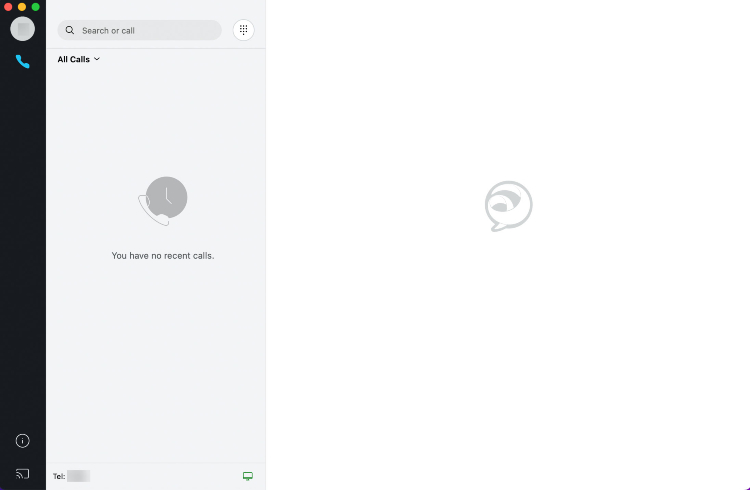Expand the chevron next to All Calls
Screen dimensions: 750x490
tap(97, 59)
